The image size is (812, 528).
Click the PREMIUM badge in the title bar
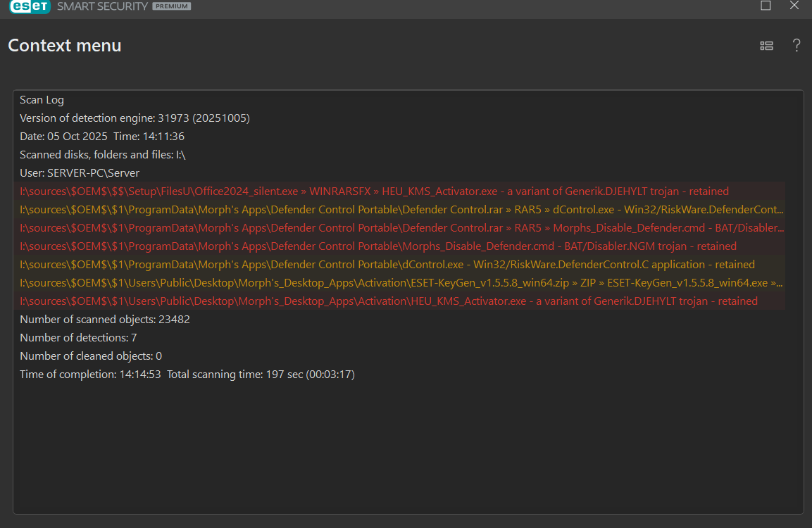point(172,6)
